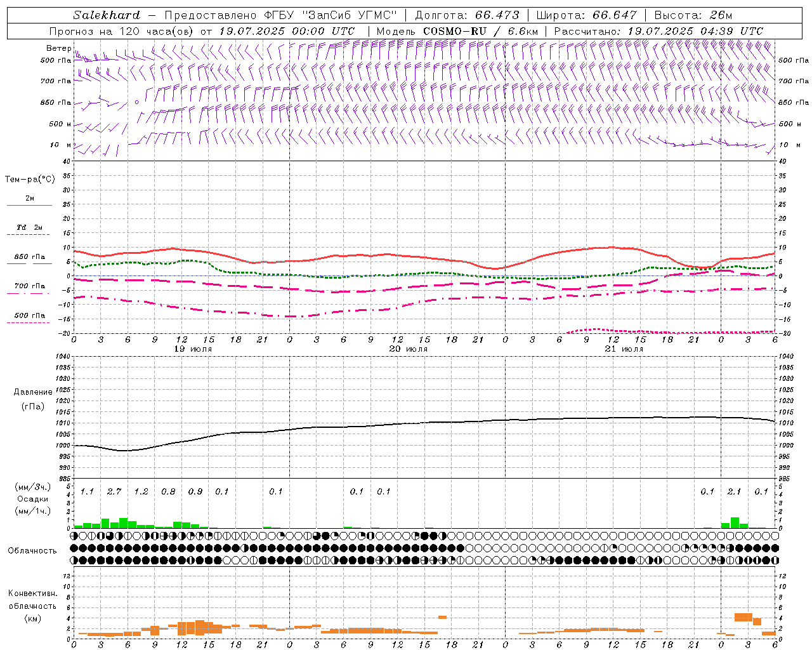Click the Облачность cloud cover label
The width and height of the screenshot is (812, 650).
point(32,550)
